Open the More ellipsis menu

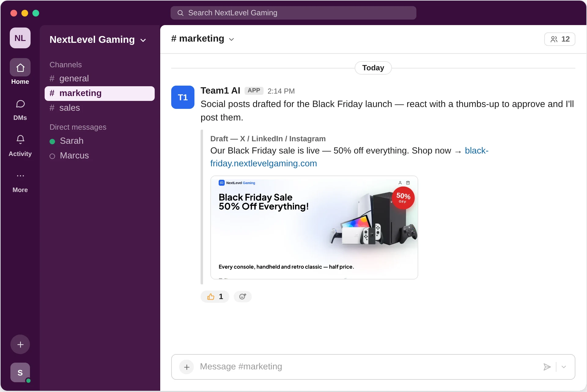click(20, 176)
